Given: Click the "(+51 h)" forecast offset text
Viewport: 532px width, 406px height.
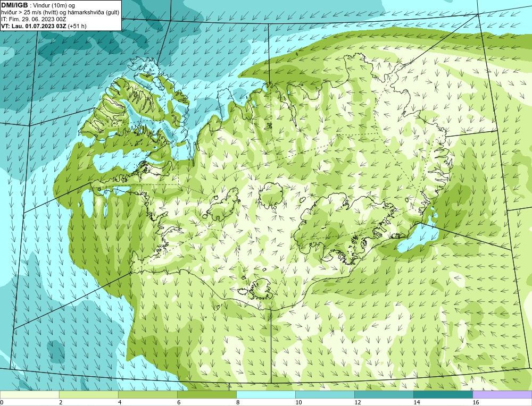Looking at the screenshot, I should click(77, 26).
